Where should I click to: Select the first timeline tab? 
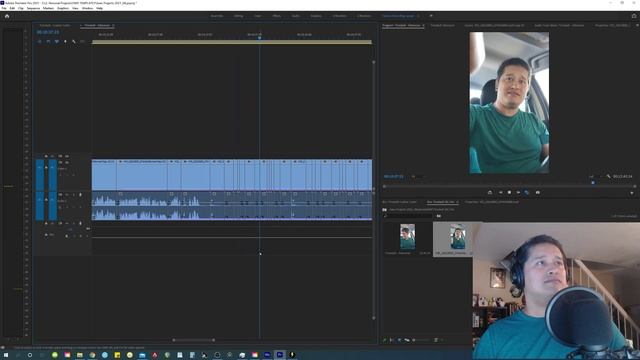[x=55, y=25]
